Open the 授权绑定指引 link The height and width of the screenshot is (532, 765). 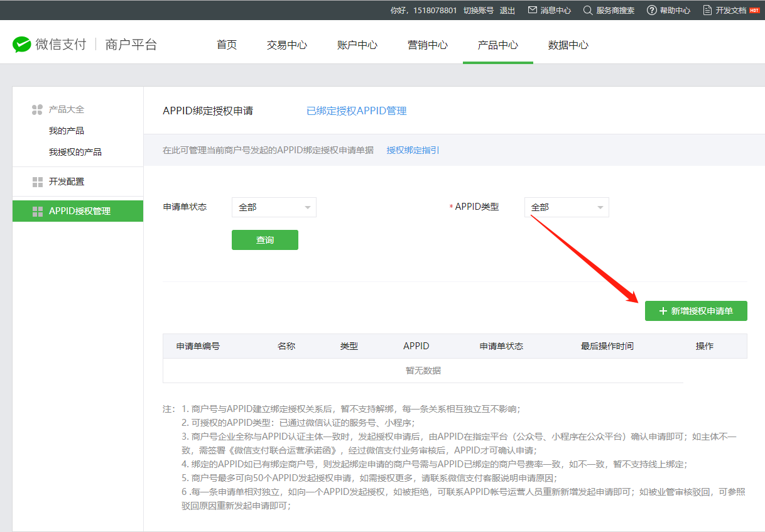(x=413, y=150)
